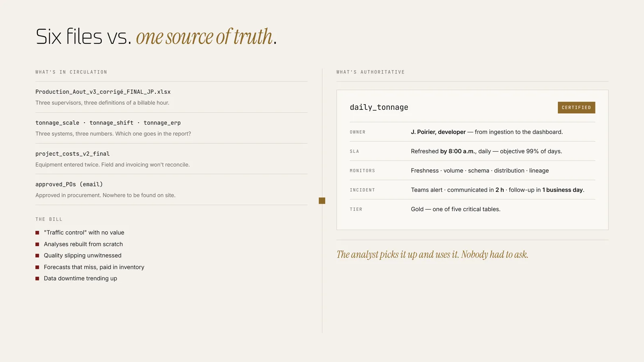Click the CERTIFIED badge

pyautogui.click(x=576, y=107)
